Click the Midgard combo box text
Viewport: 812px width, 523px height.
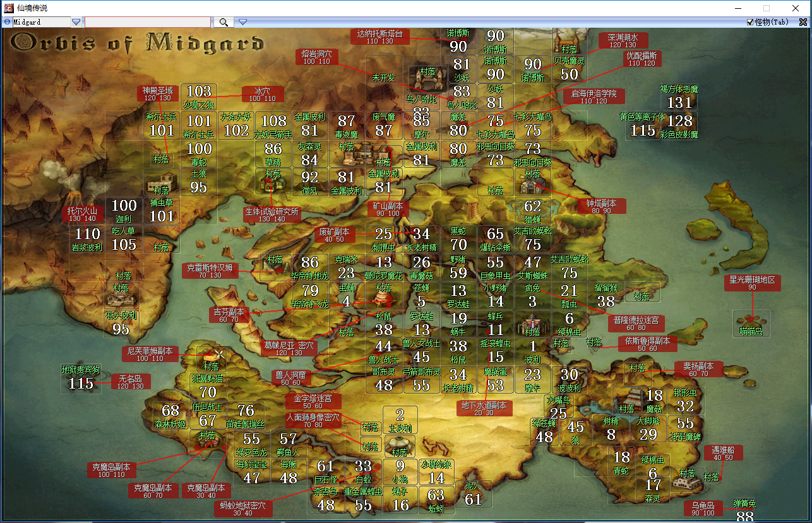point(42,22)
